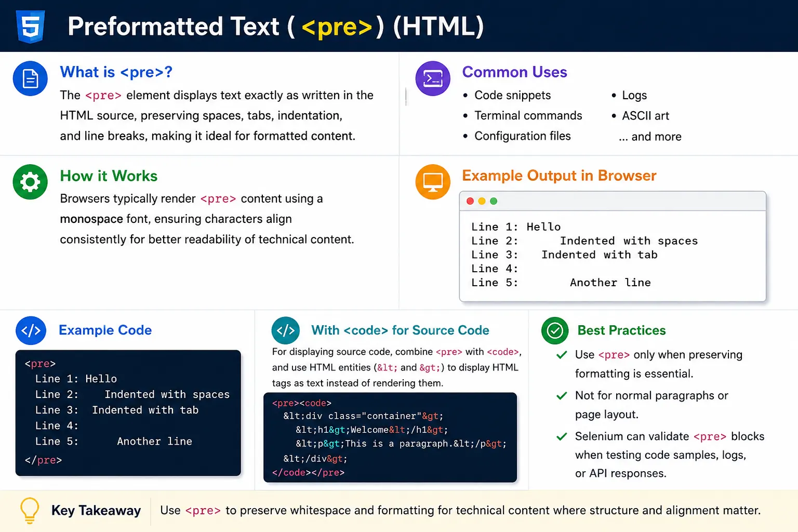
Task: Select the green circled checkmark beside Best Practices
Action: click(x=555, y=330)
